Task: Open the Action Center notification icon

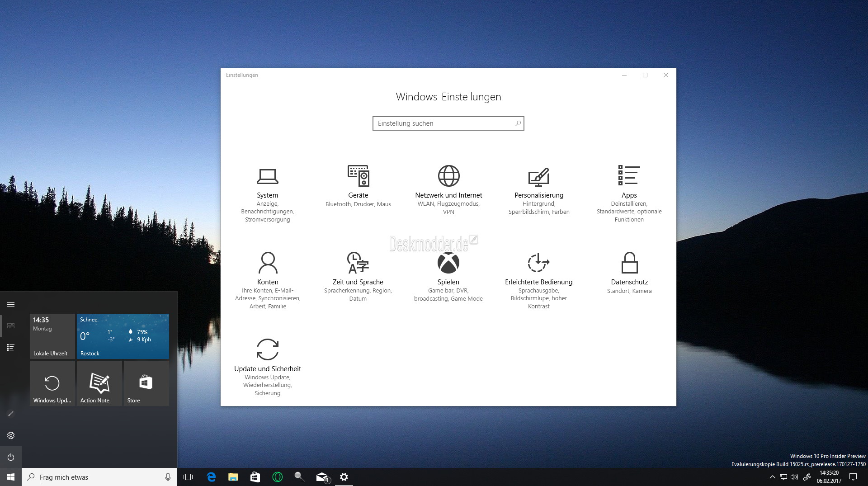Action: [853, 477]
